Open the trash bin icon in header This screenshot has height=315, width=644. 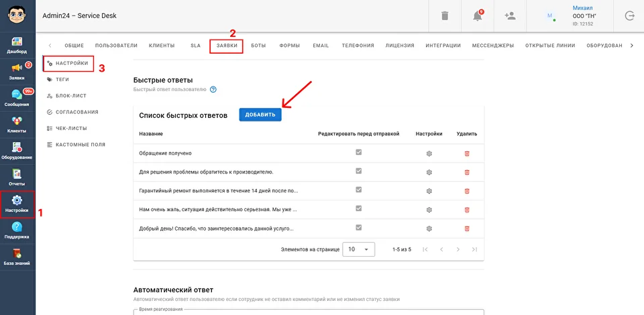(445, 16)
